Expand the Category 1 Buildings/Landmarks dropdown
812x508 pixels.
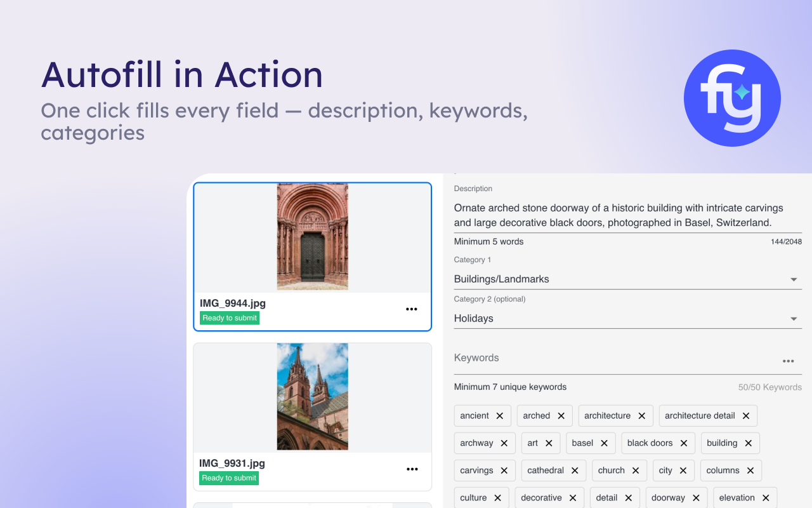pos(628,279)
